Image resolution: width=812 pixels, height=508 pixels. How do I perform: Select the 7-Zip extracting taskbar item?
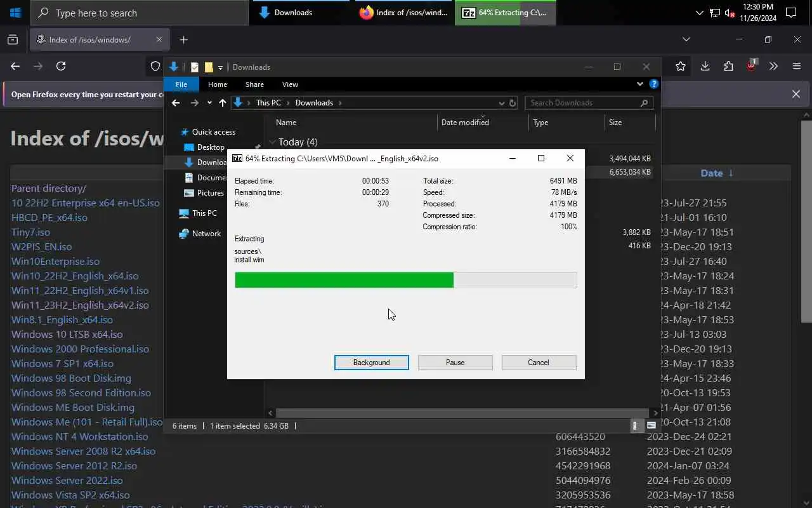[506, 13]
